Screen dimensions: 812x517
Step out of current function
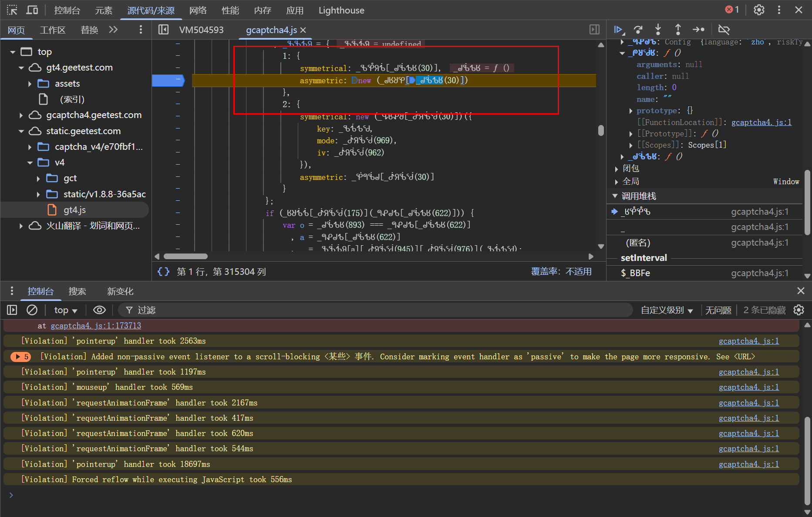(678, 30)
